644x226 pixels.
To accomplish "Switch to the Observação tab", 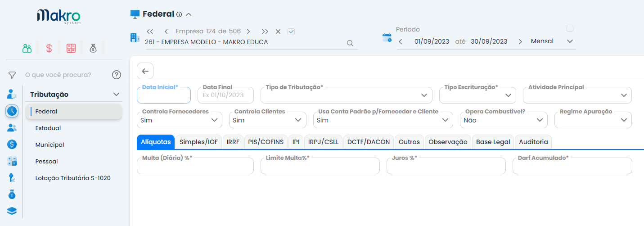I will 448,142.
